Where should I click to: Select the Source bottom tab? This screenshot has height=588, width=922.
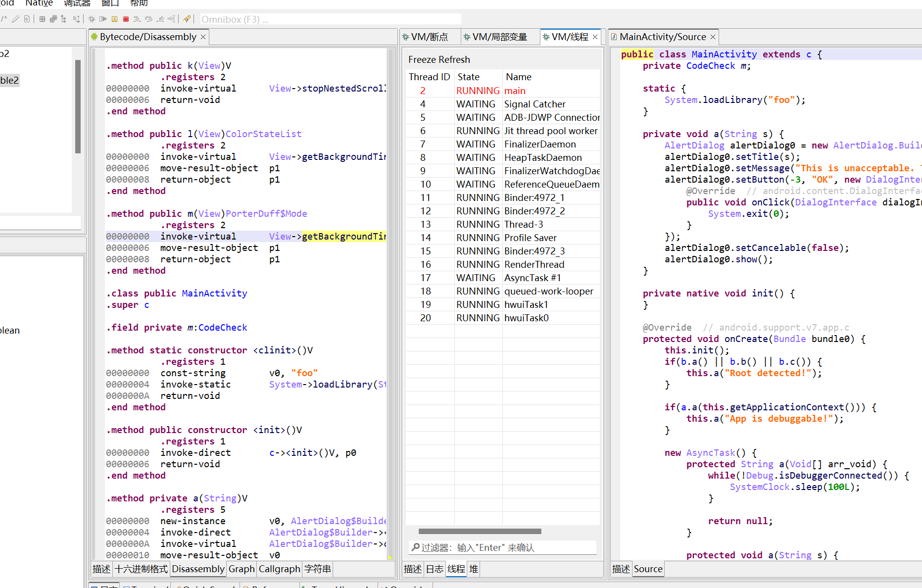[648, 569]
